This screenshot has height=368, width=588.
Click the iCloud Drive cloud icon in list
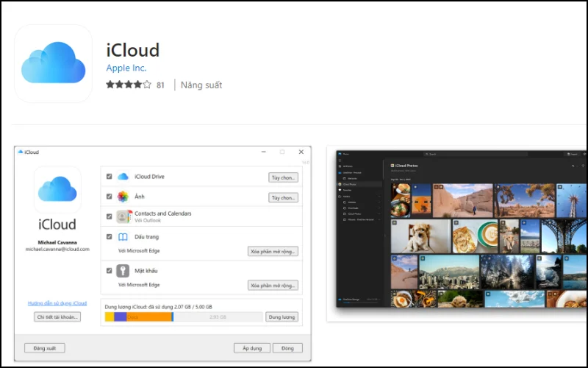point(123,177)
